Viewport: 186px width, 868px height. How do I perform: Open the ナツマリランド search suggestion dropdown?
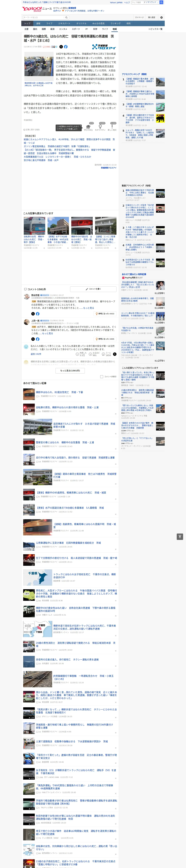click(151, 2)
